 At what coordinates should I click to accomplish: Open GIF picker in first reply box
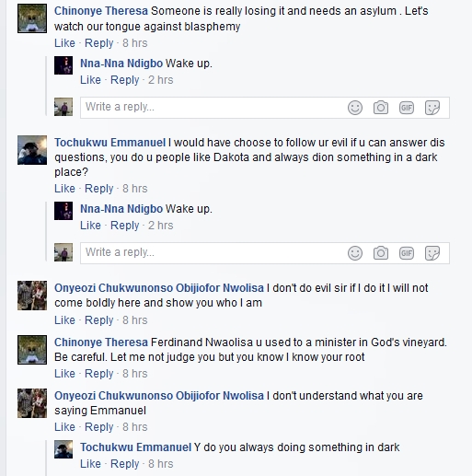click(407, 108)
